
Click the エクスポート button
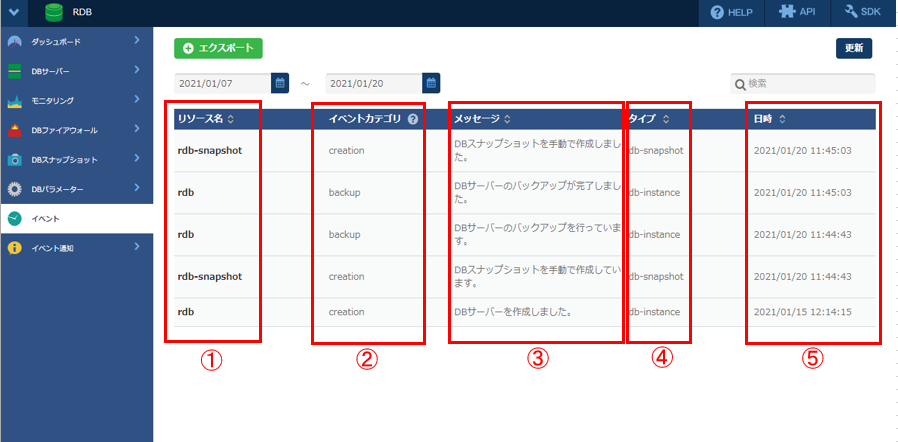[218, 49]
